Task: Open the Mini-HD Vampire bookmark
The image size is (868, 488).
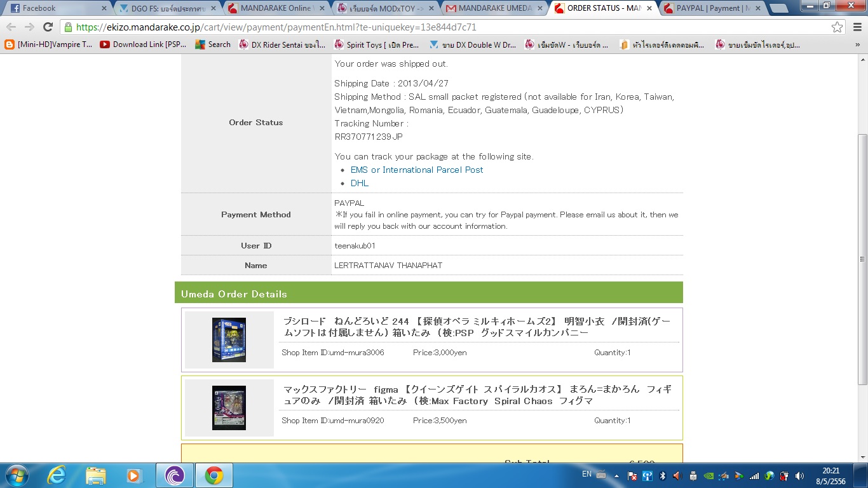Action: [49, 44]
